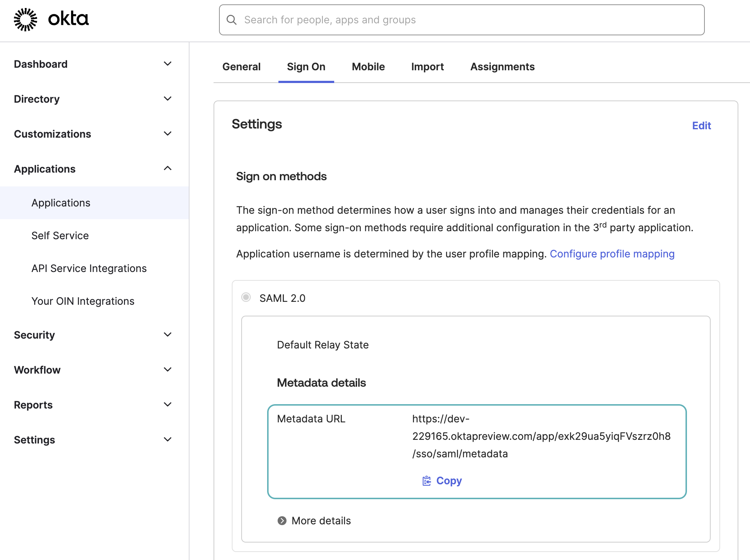Toggle the Applications menu open
This screenshot has height=560, width=750.
point(168,169)
